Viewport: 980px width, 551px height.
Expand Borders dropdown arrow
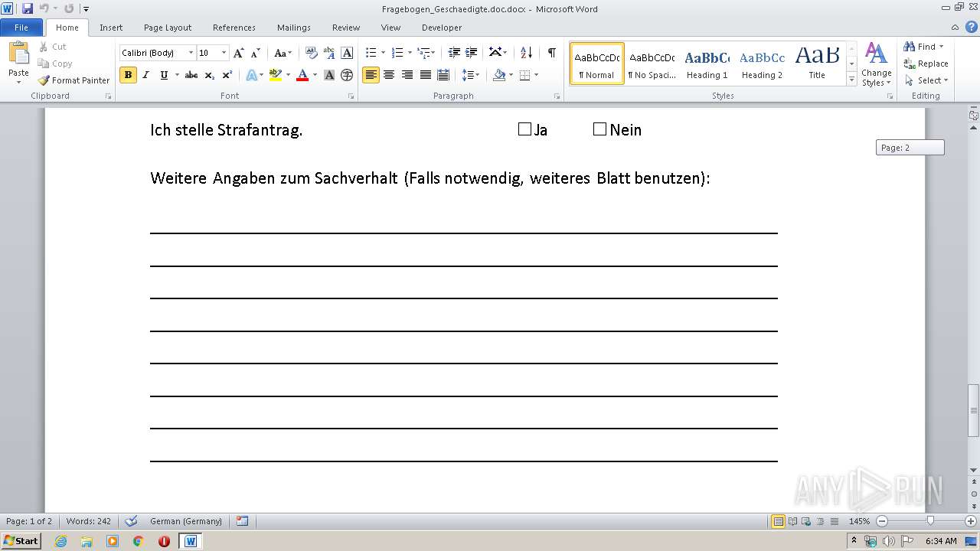[x=536, y=75]
